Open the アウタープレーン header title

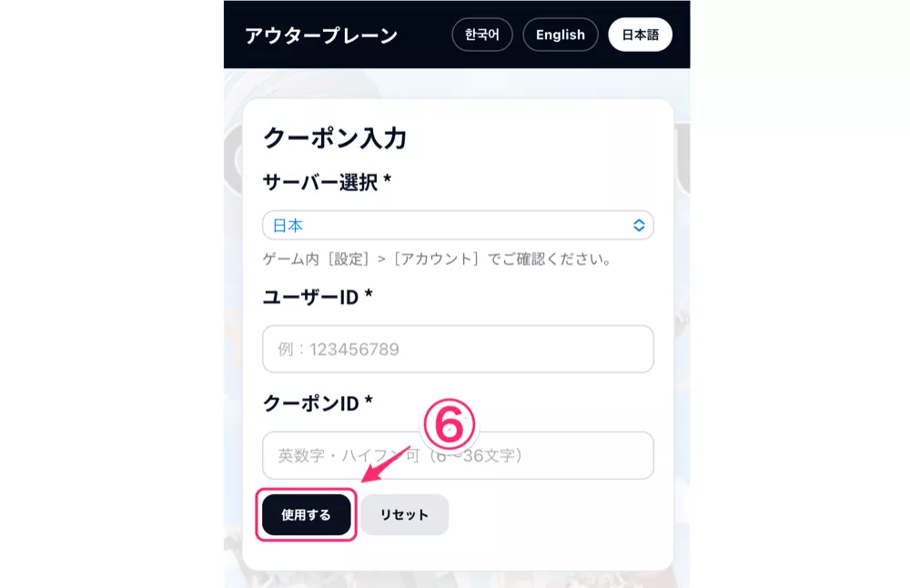pyautogui.click(x=321, y=35)
